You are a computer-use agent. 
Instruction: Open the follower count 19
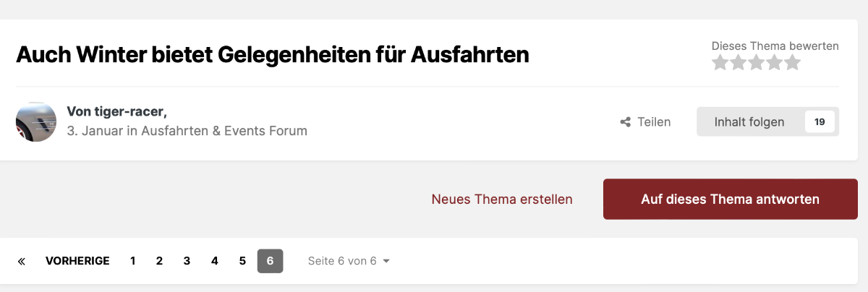tap(820, 122)
